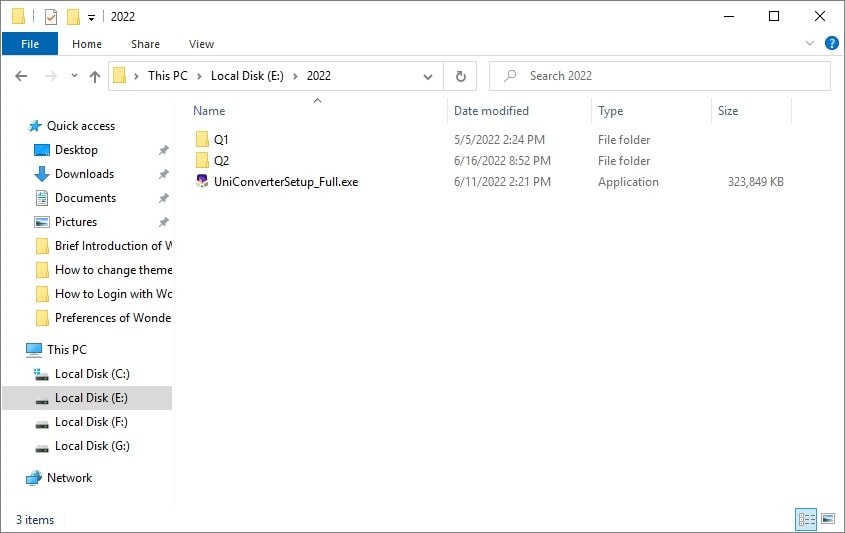The height and width of the screenshot is (533, 845).
Task: Open Desktop in Quick access
Action: point(76,150)
